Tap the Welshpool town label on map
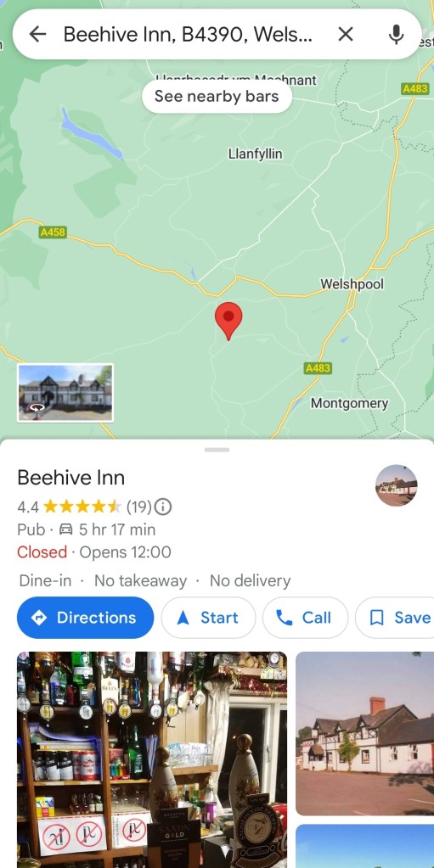434x868 pixels. click(352, 284)
